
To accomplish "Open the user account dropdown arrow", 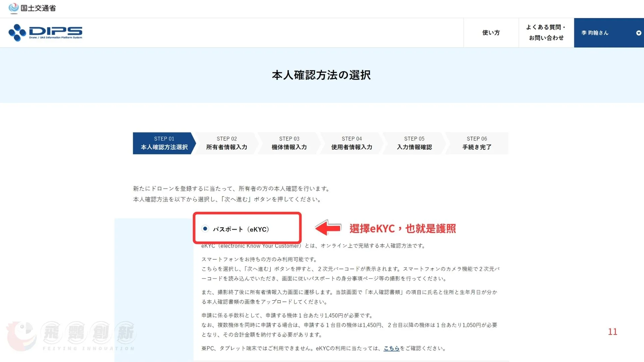I will click(638, 33).
